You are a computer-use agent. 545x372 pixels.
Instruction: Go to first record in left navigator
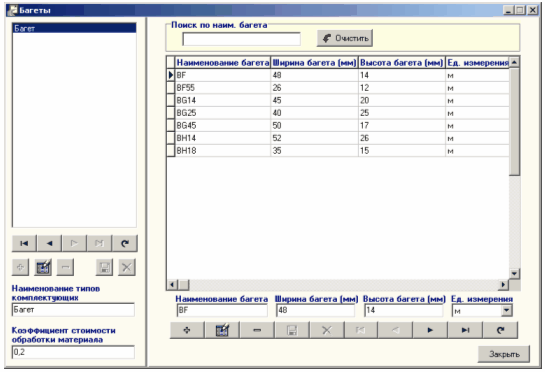click(x=24, y=243)
